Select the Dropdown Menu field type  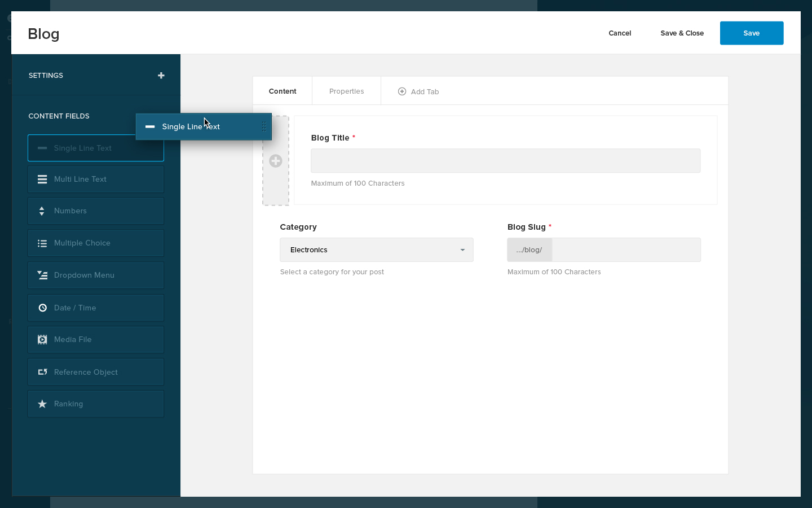click(96, 275)
